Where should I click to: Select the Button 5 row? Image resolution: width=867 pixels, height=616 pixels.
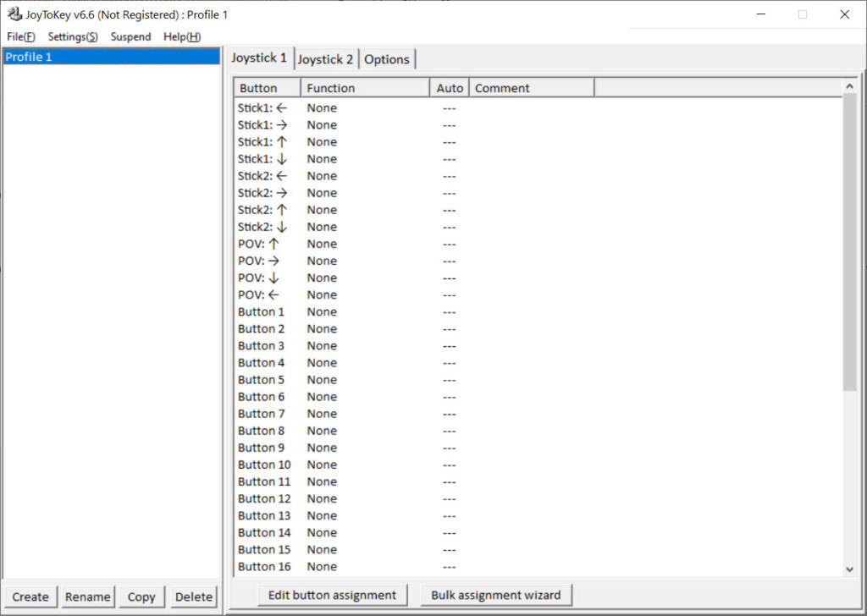click(538, 380)
